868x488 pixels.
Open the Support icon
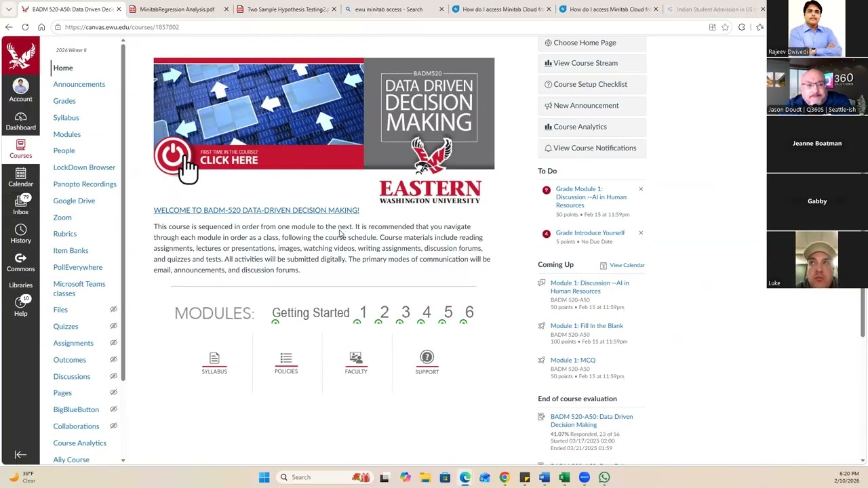(x=427, y=363)
